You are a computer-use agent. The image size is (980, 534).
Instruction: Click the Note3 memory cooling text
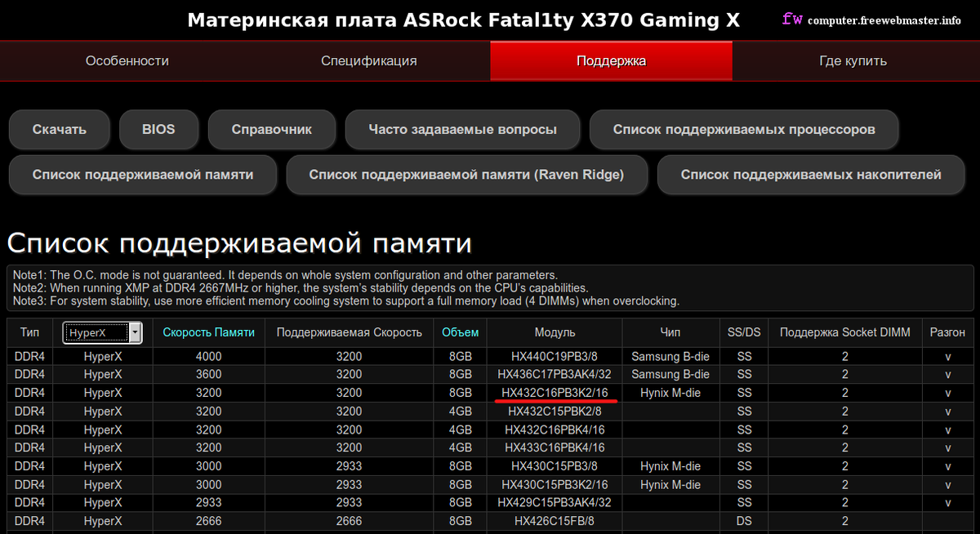346,301
